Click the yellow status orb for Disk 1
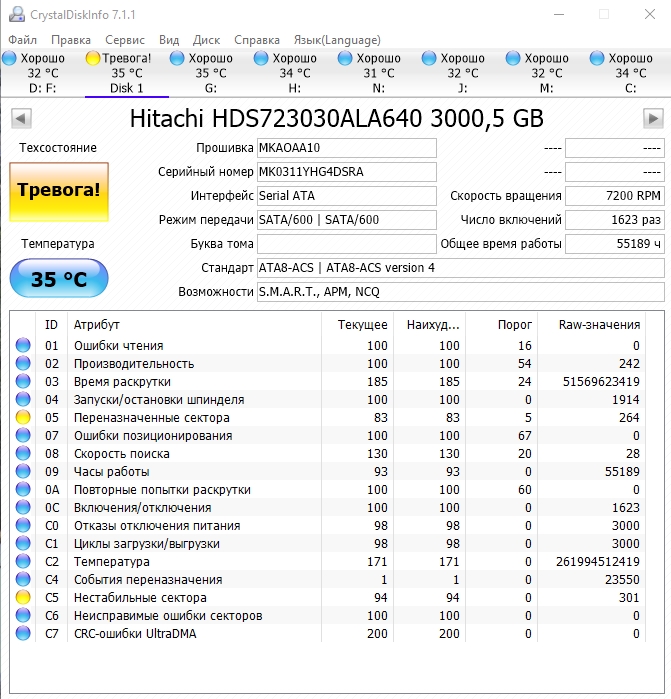671x699 pixels. [x=93, y=58]
